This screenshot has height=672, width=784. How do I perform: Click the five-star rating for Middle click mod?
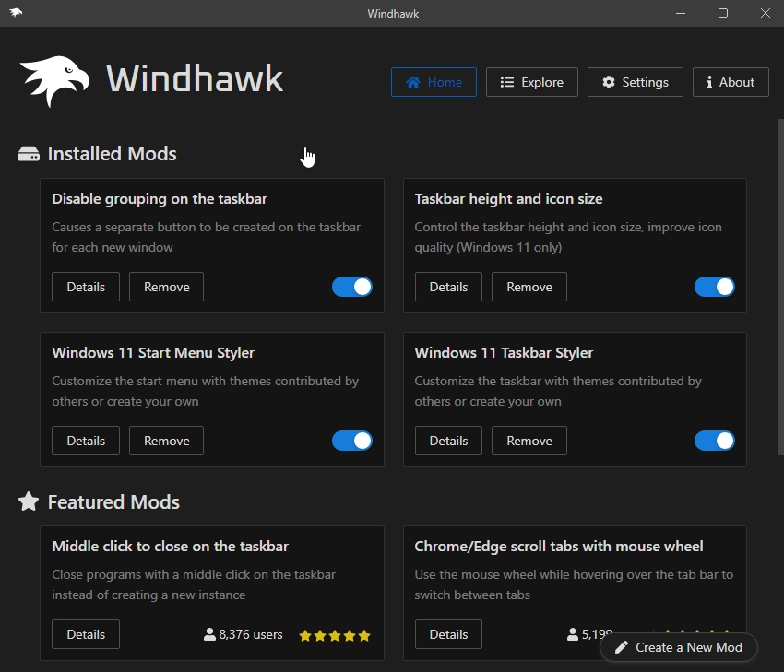click(334, 635)
